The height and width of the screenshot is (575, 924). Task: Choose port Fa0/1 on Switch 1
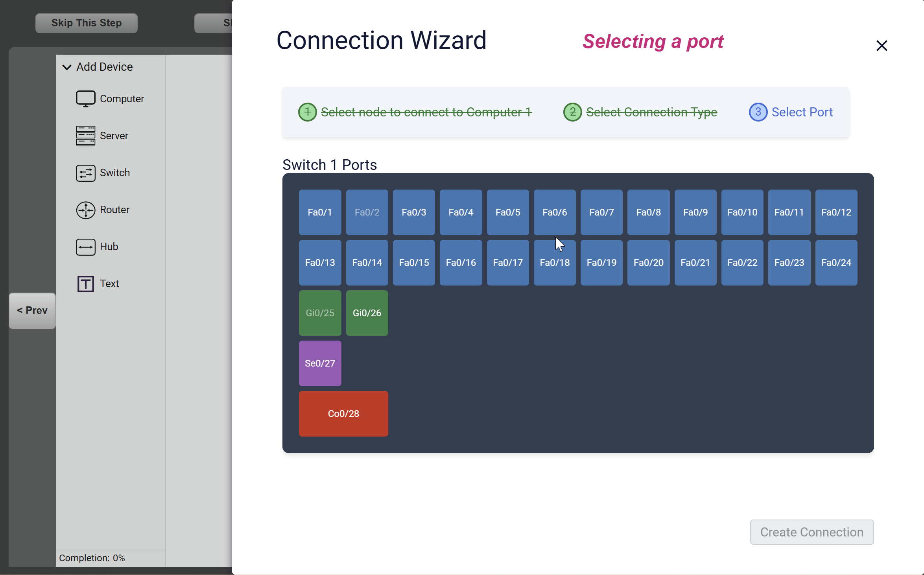click(x=319, y=212)
